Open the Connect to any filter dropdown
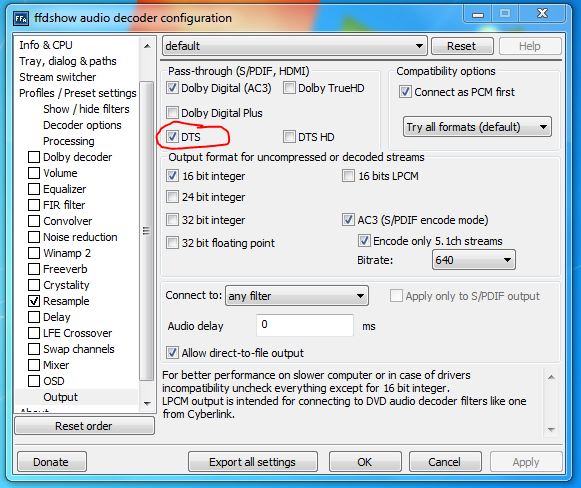The image size is (581, 488). click(x=296, y=296)
